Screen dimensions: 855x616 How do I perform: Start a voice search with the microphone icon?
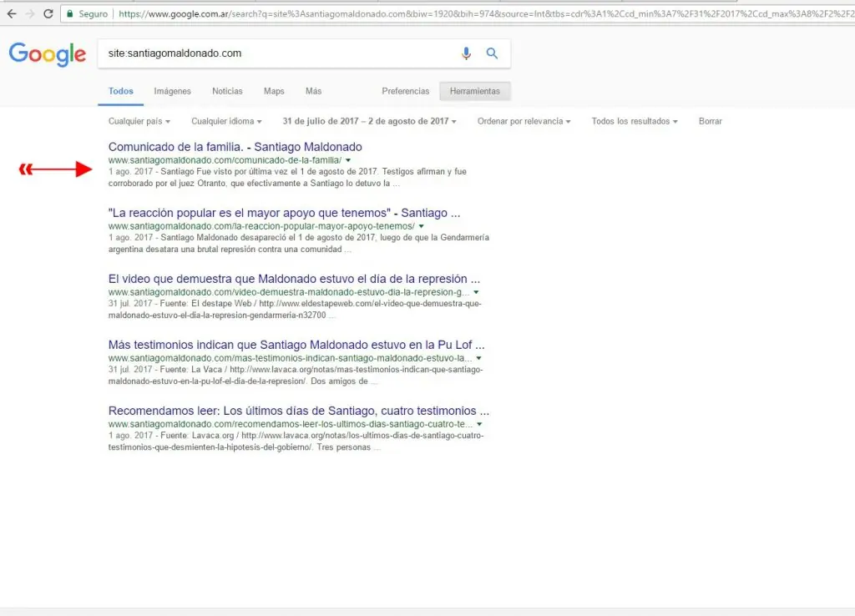pyautogui.click(x=466, y=53)
